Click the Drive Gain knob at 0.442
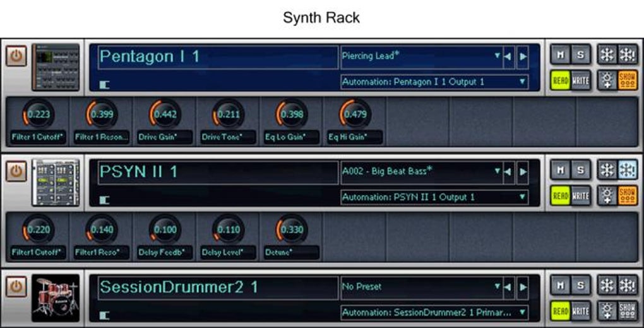 165,114
